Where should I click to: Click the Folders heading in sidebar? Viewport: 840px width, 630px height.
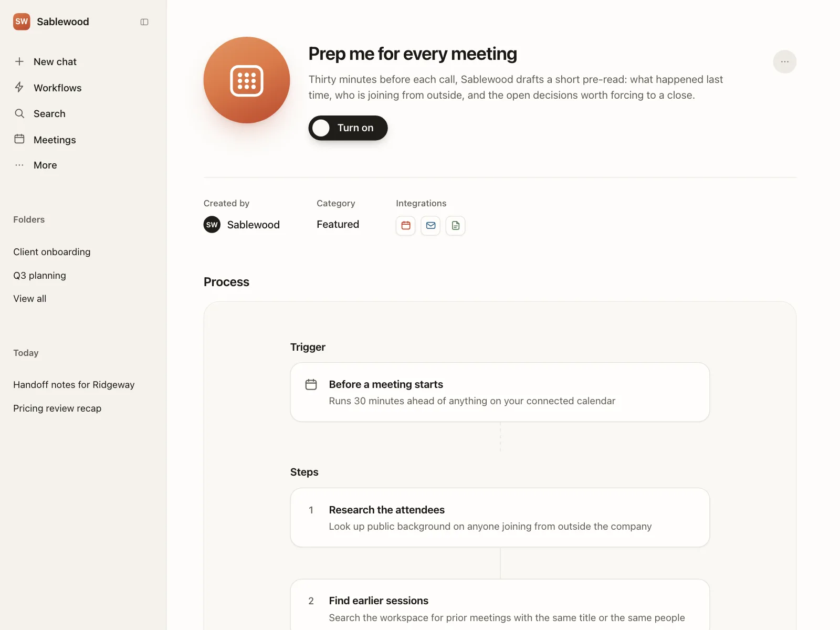pyautogui.click(x=29, y=219)
